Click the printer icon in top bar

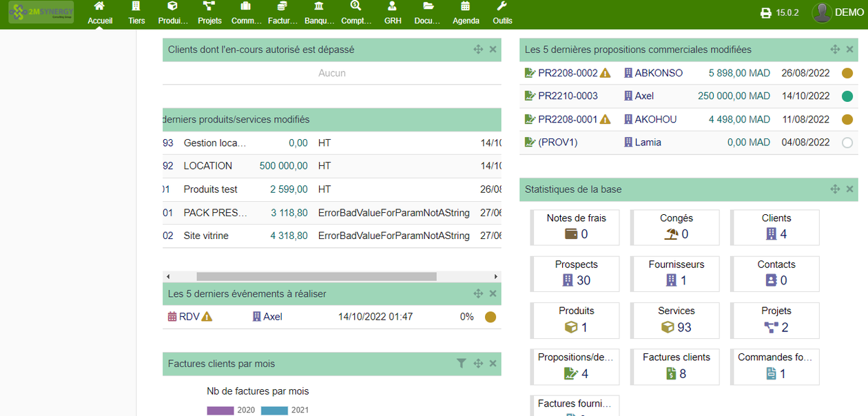765,13
